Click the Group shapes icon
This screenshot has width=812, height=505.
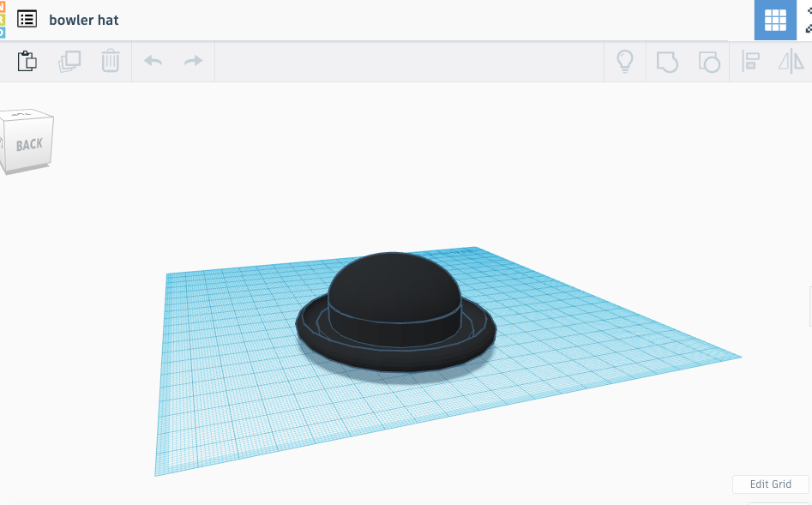(667, 62)
